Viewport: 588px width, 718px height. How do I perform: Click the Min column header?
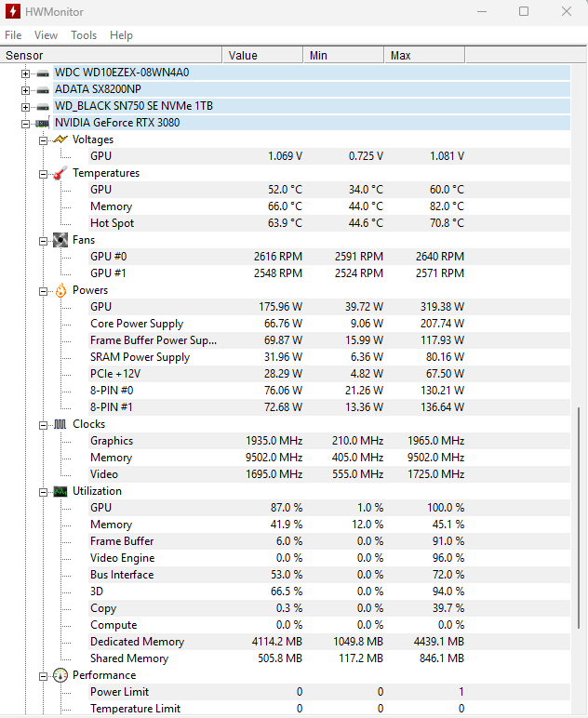(x=344, y=55)
